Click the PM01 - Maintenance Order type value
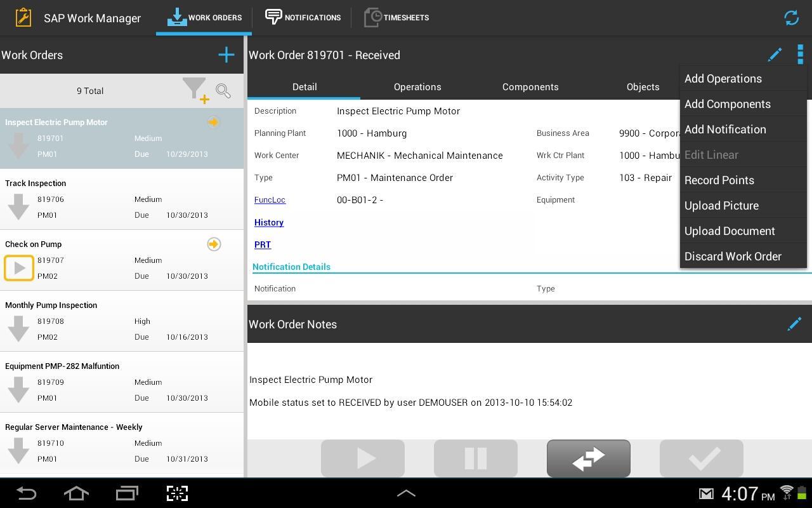This screenshot has height=508, width=812. [x=395, y=178]
